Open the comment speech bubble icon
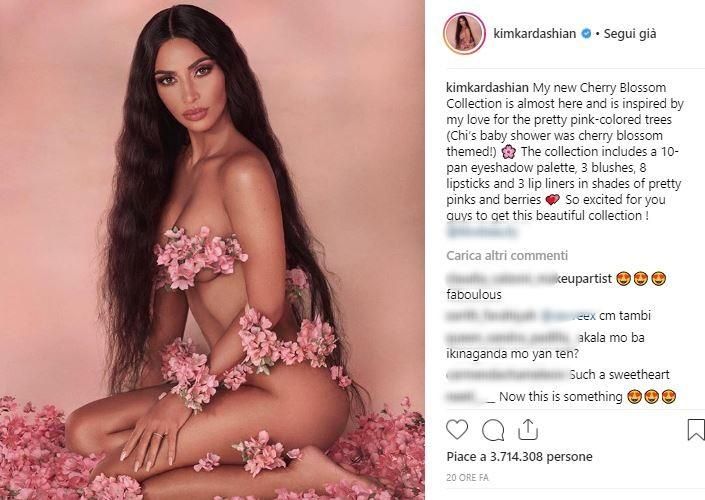Viewport: 705px width, 500px height. [493, 430]
